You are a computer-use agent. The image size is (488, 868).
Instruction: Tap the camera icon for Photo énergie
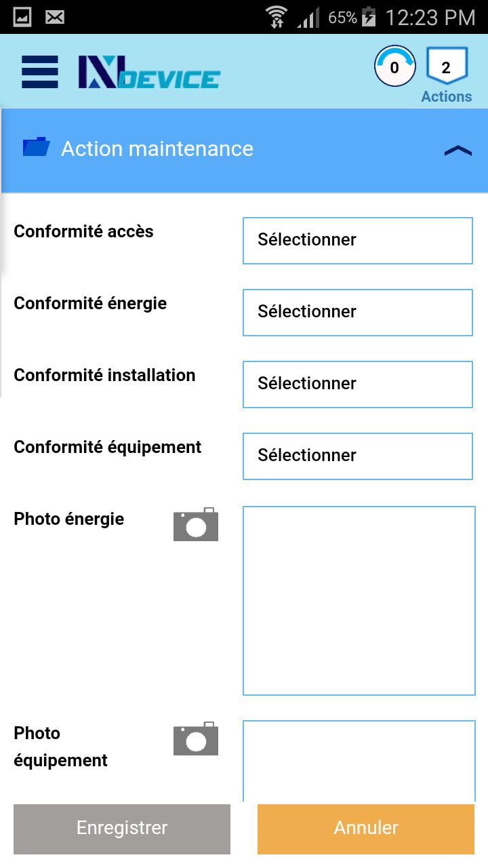(x=196, y=524)
